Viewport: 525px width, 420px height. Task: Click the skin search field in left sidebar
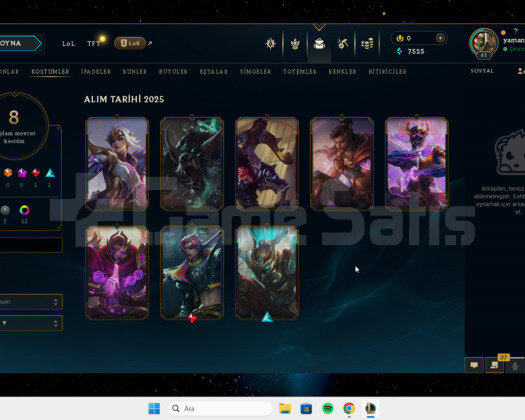coord(31,245)
